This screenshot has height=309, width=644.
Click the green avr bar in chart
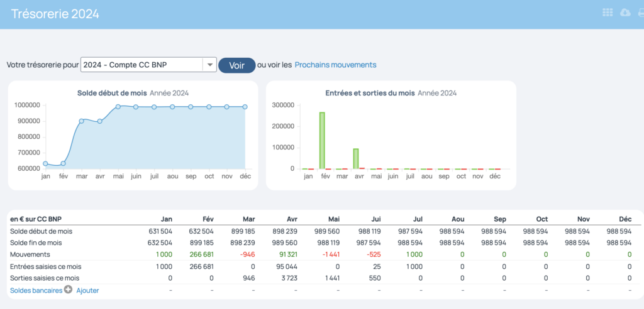pyautogui.click(x=356, y=159)
